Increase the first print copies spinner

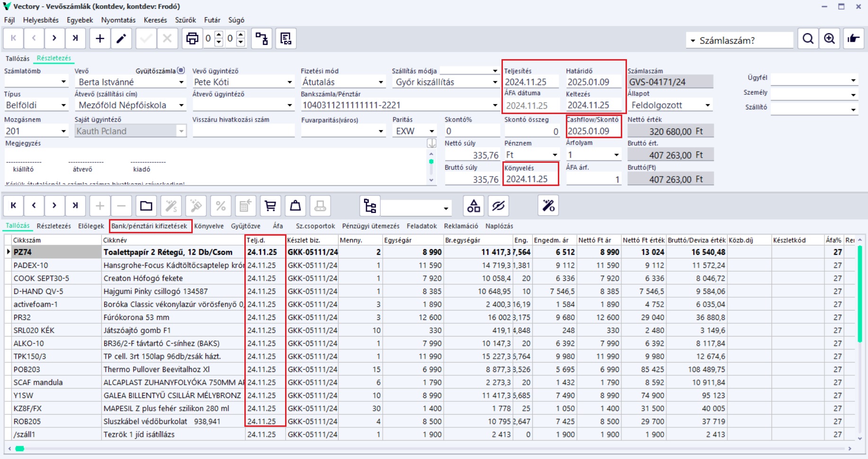(219, 35)
